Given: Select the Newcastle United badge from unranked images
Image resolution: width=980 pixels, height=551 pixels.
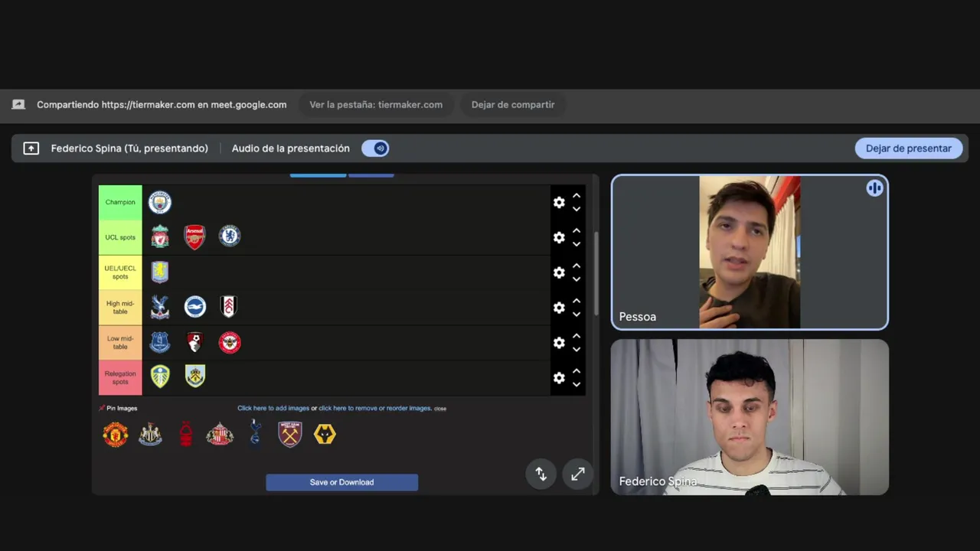Looking at the screenshot, I should point(150,435).
